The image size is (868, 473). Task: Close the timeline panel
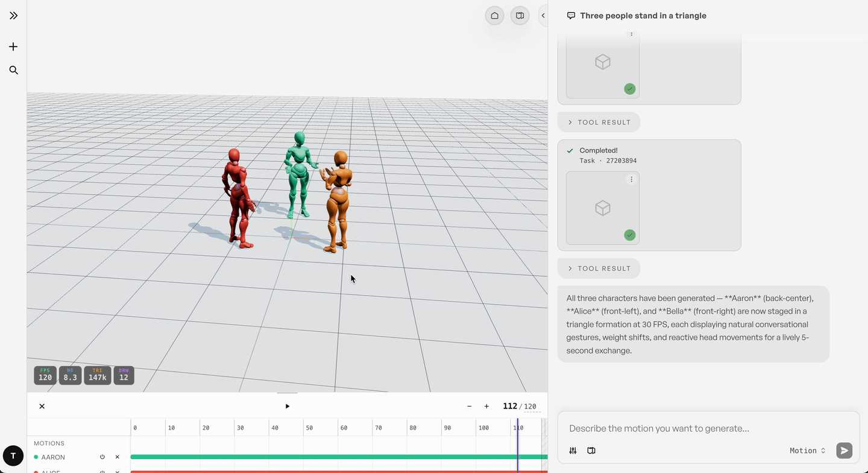(x=42, y=406)
